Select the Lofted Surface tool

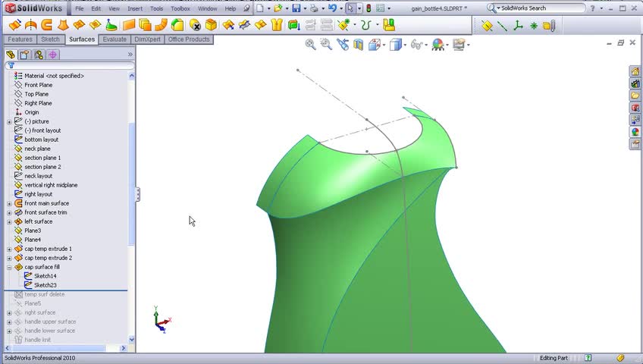click(63, 26)
